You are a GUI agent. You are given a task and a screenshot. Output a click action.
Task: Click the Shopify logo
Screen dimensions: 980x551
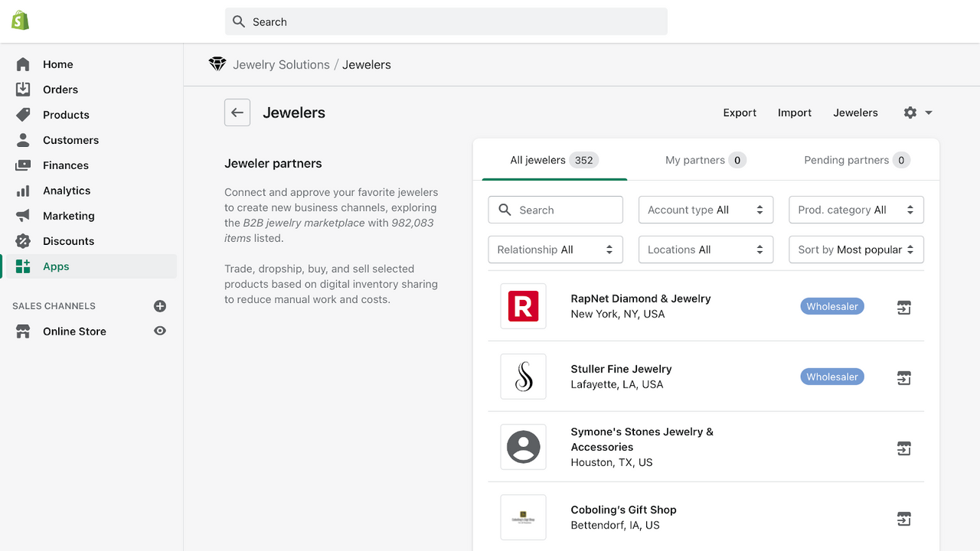21,21
